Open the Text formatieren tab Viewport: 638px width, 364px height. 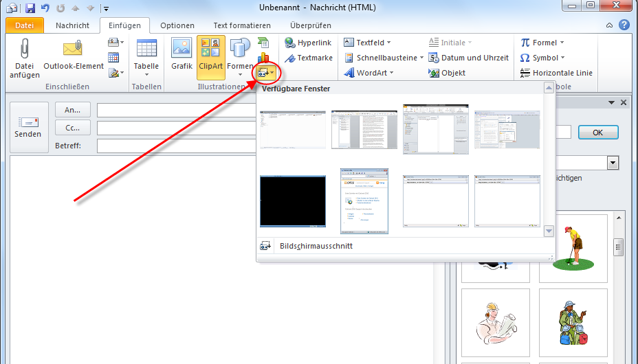click(242, 25)
